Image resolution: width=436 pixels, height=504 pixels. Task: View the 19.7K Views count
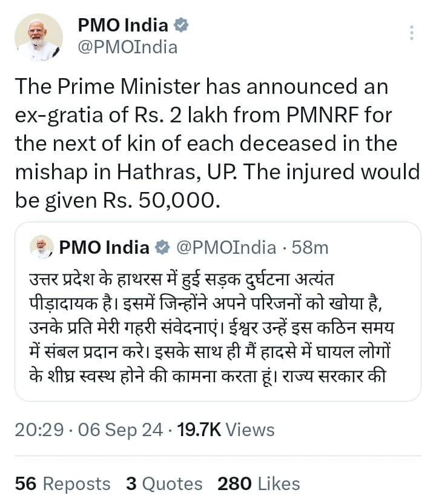[x=225, y=430]
